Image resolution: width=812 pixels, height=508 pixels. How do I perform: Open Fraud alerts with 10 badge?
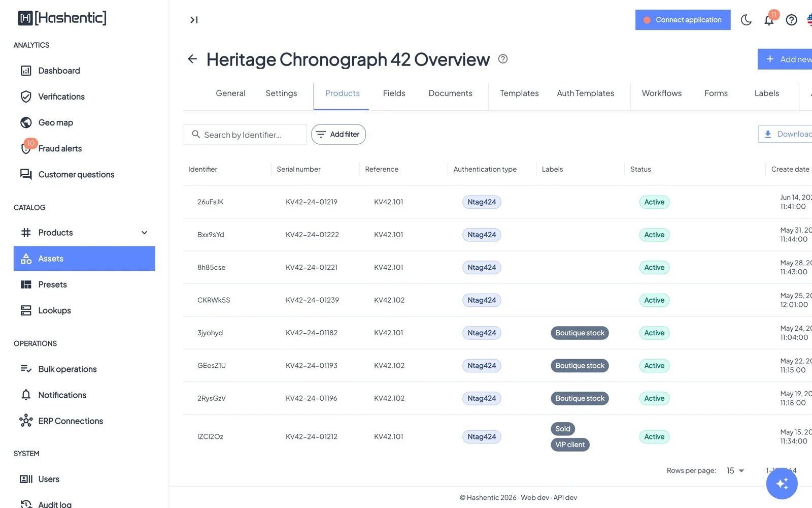coord(84,148)
